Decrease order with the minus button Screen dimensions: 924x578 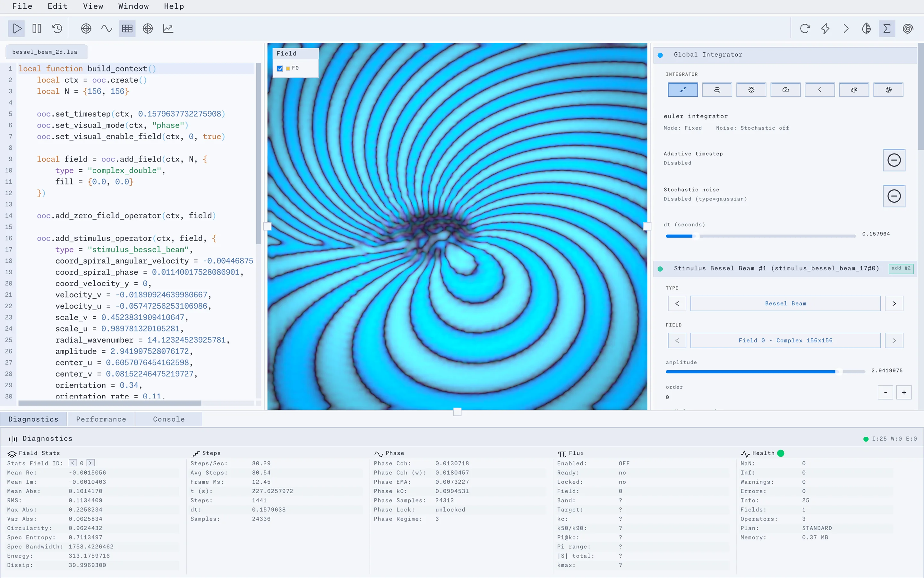pos(886,393)
